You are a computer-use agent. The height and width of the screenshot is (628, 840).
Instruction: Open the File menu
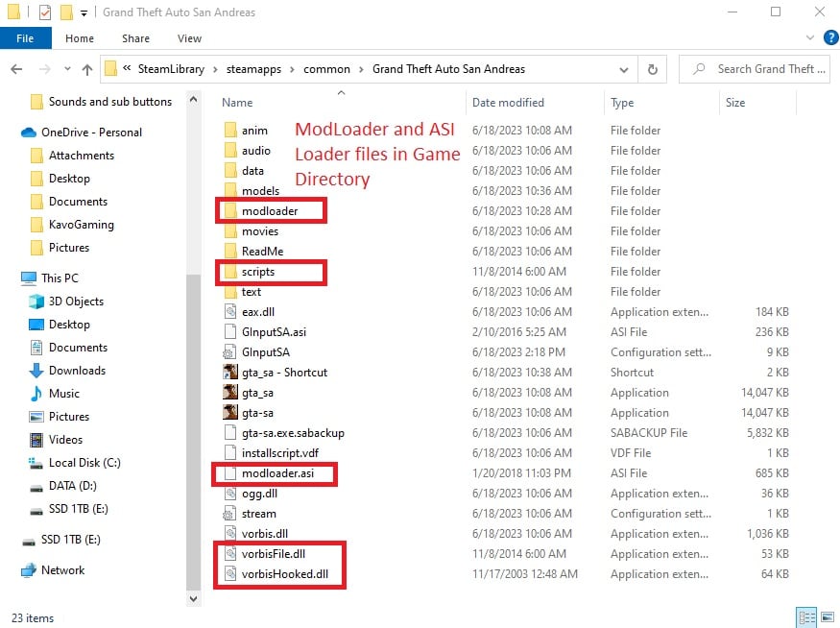tap(25, 38)
